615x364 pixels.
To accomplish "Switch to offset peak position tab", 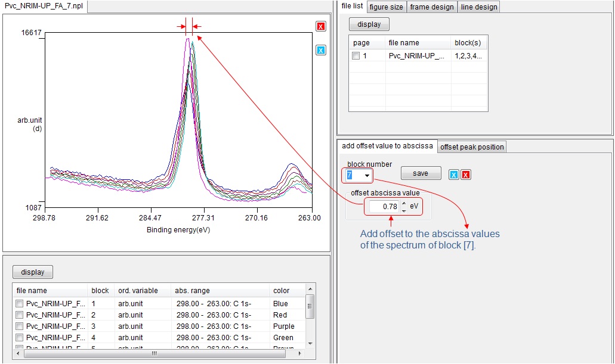I will tap(472, 147).
